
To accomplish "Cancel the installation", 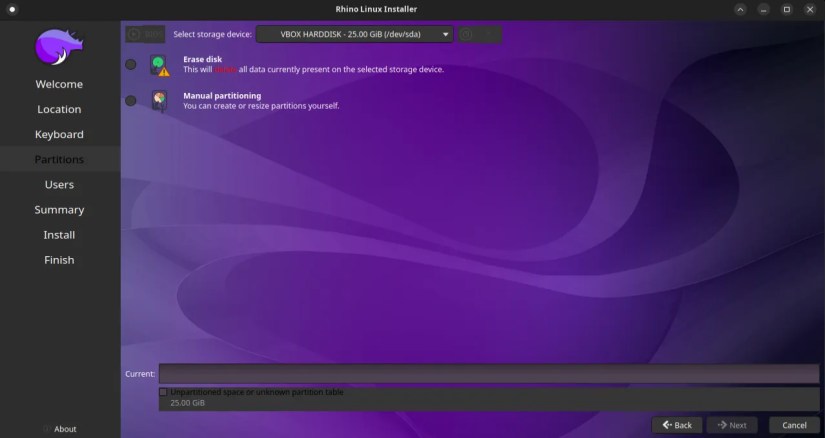I will click(x=794, y=425).
